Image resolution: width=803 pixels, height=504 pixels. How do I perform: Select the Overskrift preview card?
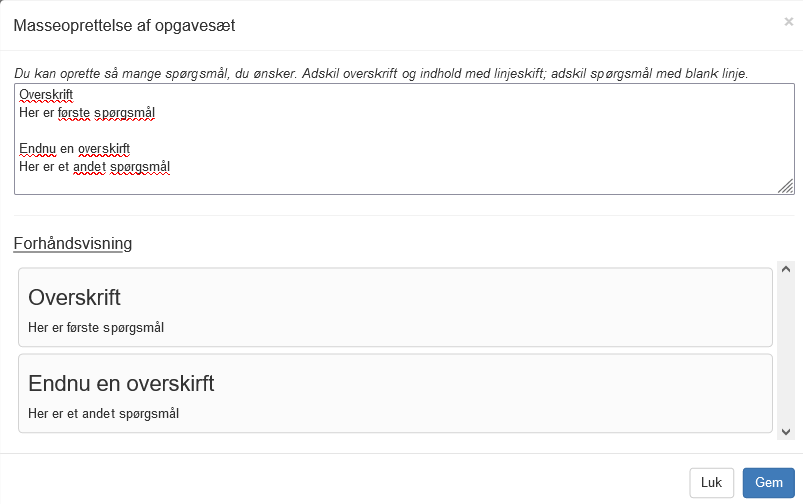395,307
